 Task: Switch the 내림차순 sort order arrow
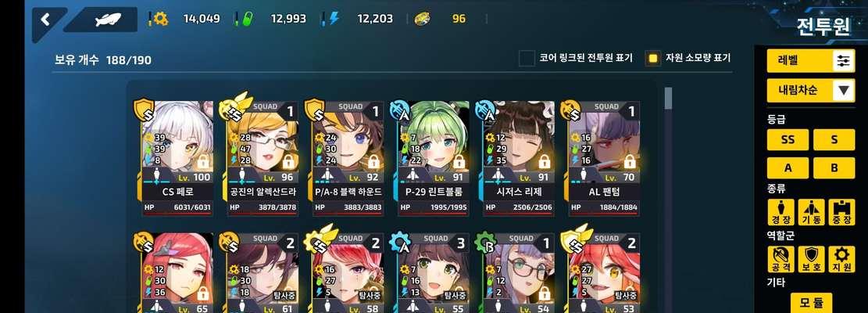click(x=844, y=90)
